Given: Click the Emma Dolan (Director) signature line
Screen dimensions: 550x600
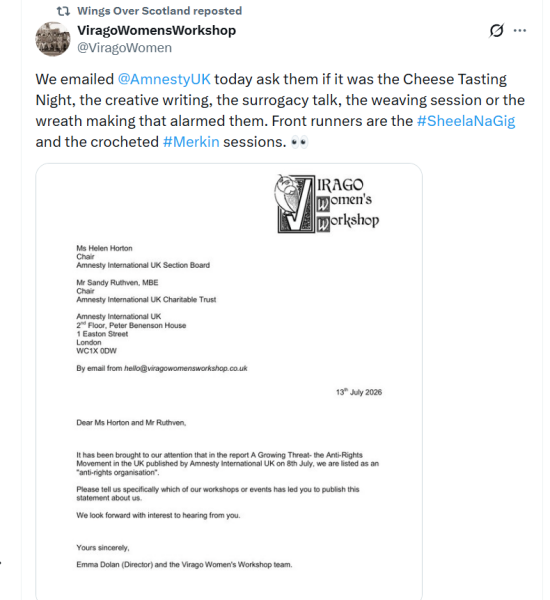Looking at the screenshot, I should click(184, 564).
